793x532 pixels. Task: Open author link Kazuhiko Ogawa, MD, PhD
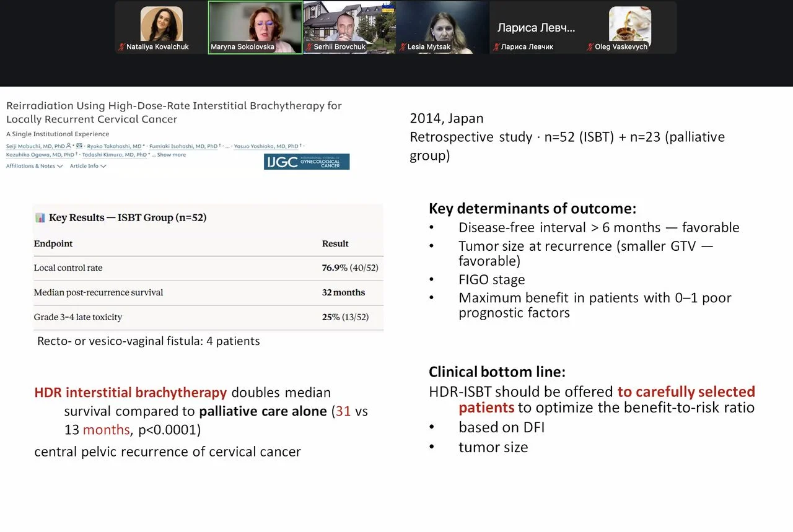pyautogui.click(x=40, y=155)
